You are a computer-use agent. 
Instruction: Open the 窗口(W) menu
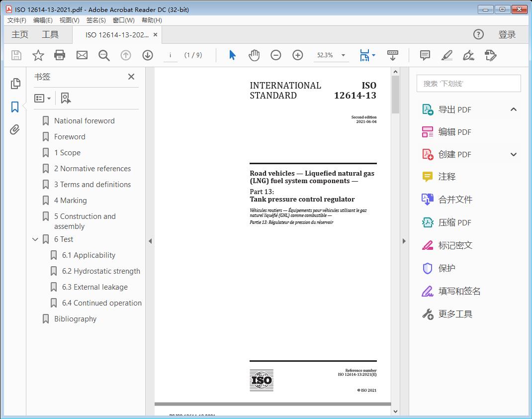click(x=123, y=20)
